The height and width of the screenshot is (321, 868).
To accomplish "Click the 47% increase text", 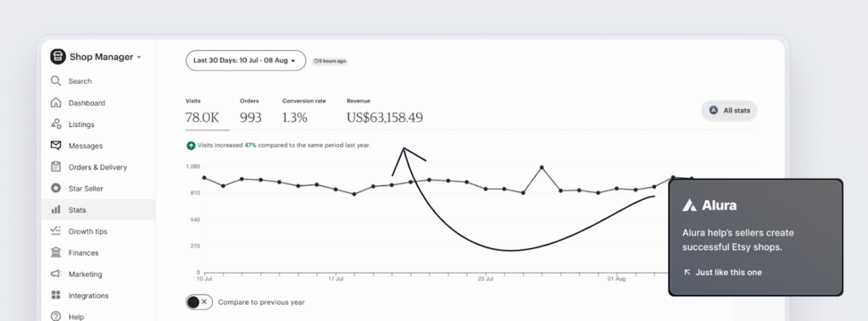I will 250,145.
